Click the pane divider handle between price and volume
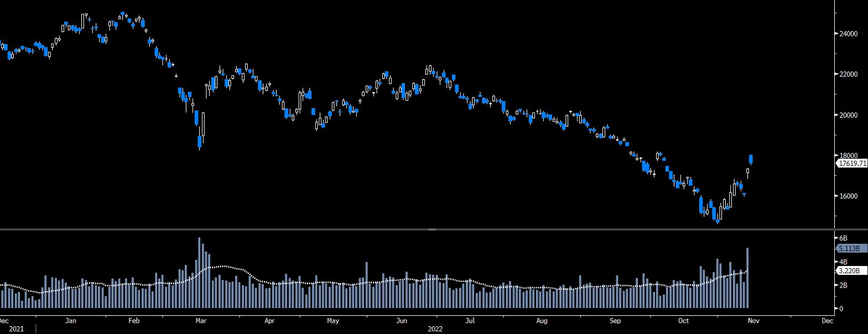Screen dimensions: 868x334 tap(432, 229)
